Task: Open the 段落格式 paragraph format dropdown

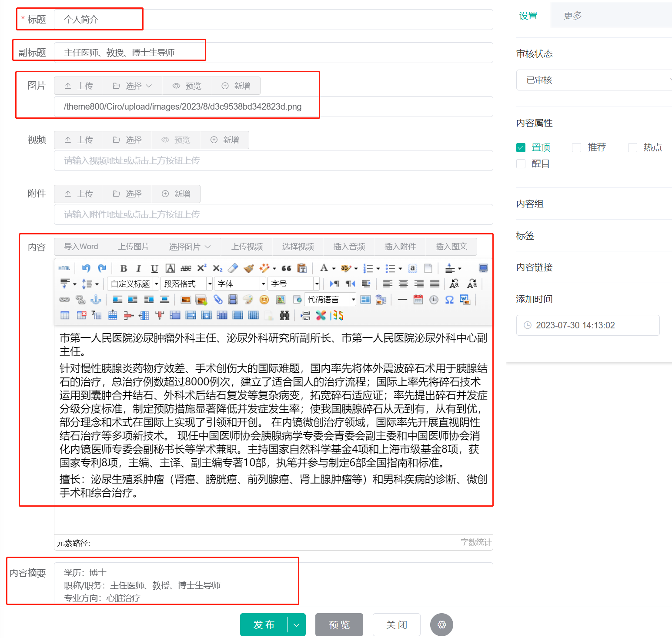Action: 186,283
